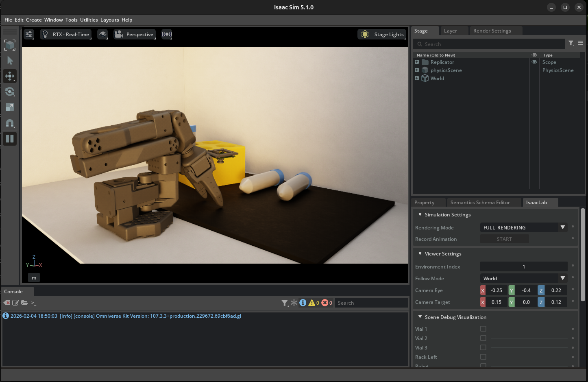Activate the Rotate tool
Viewport: 588px width, 382px height.
click(x=10, y=92)
